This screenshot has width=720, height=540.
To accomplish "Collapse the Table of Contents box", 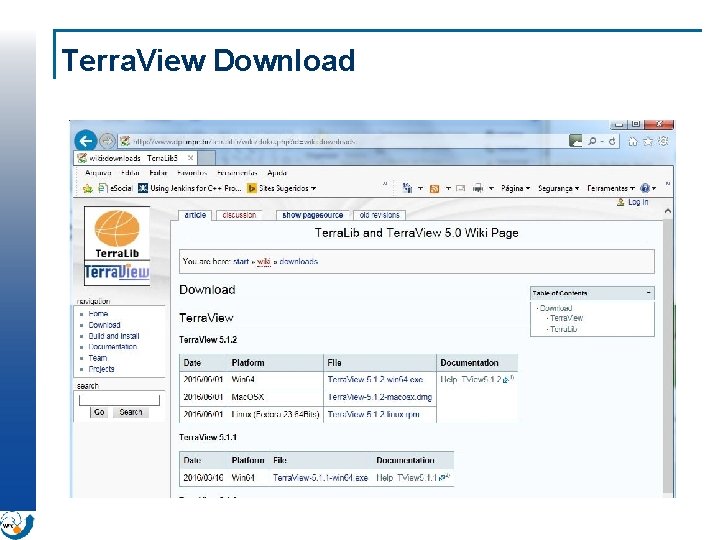I will (x=648, y=292).
